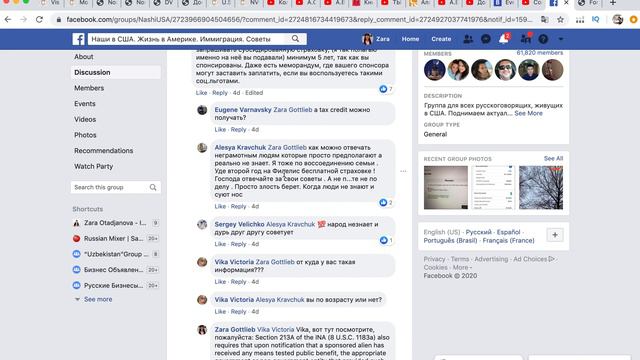Open account dropdown arrow in top bar
This screenshot has height=360, width=640.
pos(561,39)
